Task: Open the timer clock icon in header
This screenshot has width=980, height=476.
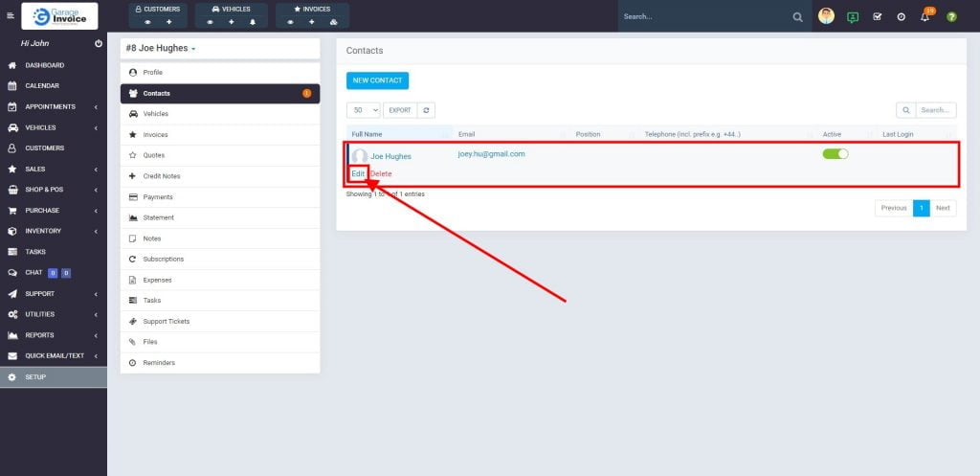Action: pos(902,17)
